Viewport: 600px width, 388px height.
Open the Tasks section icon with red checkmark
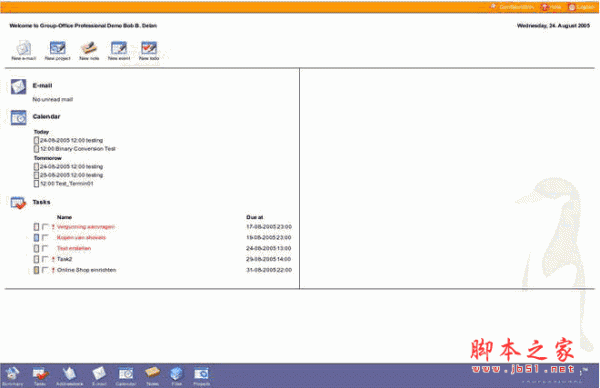point(18,203)
